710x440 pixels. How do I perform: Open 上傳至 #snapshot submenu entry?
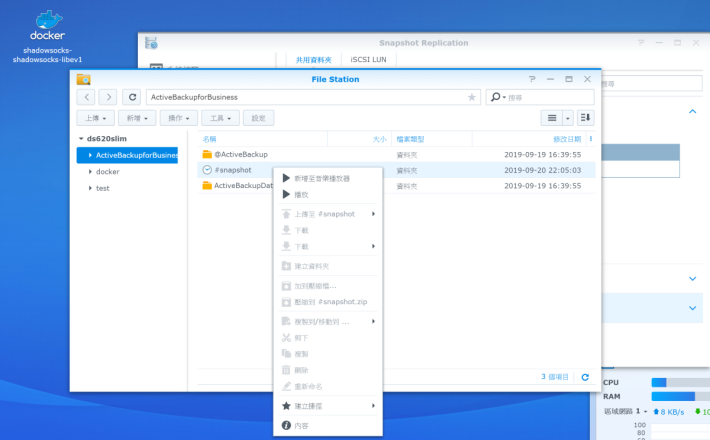pyautogui.click(x=328, y=214)
